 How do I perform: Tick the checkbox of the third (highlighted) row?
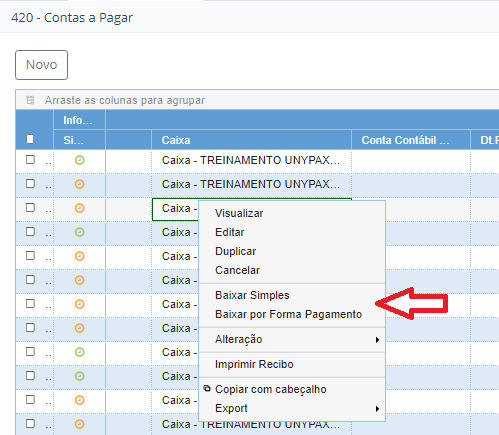(x=30, y=208)
